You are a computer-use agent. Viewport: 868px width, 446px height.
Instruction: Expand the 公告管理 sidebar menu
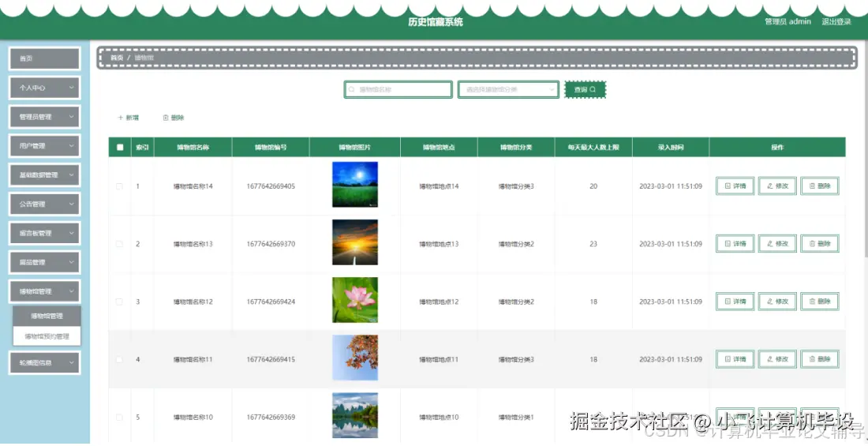pos(45,204)
